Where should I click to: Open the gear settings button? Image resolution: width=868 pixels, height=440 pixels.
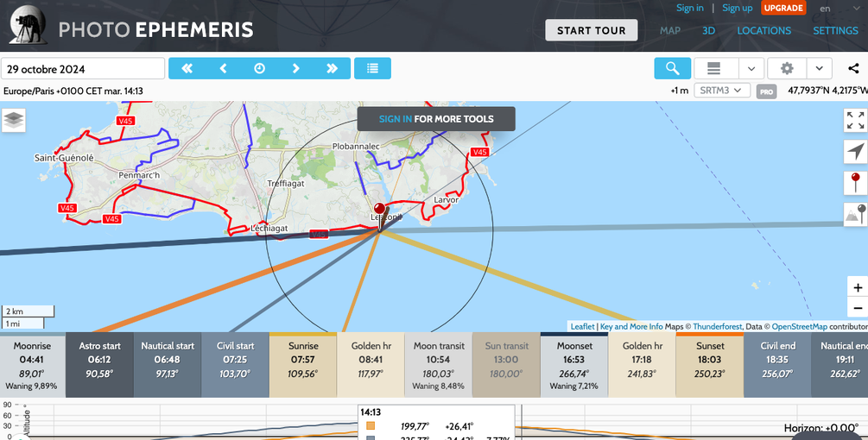pos(787,68)
